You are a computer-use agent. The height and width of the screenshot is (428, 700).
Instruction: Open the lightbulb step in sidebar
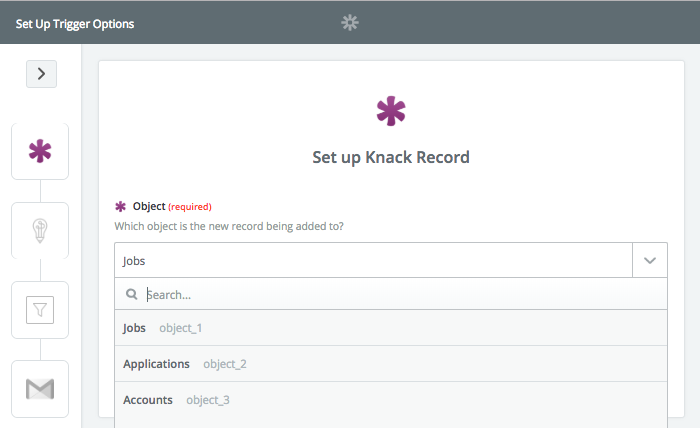pyautogui.click(x=40, y=230)
